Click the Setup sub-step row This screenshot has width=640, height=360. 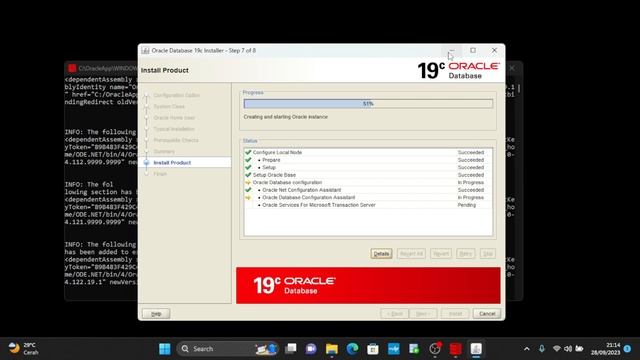368,167
